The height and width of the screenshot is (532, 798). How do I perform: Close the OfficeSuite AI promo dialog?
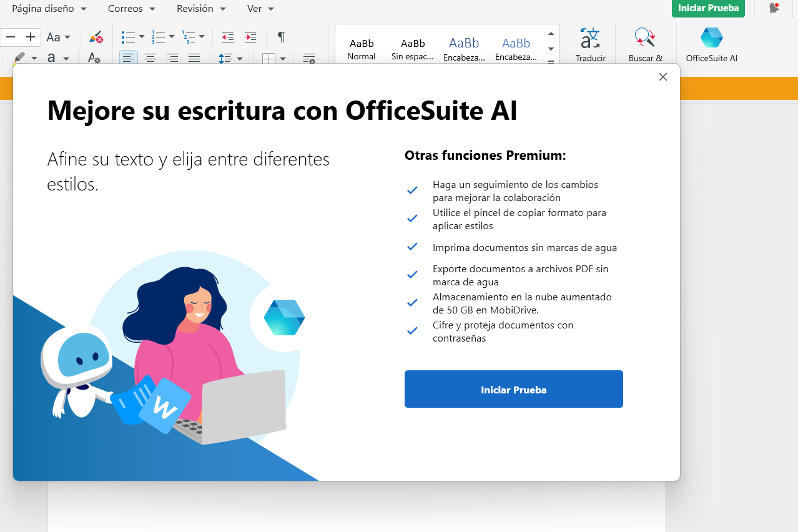pos(663,77)
